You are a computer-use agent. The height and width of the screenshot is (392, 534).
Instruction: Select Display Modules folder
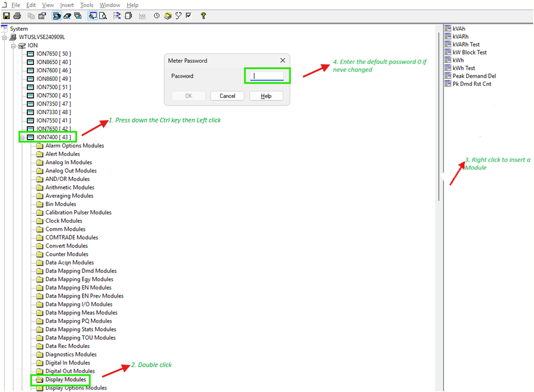tap(66, 379)
